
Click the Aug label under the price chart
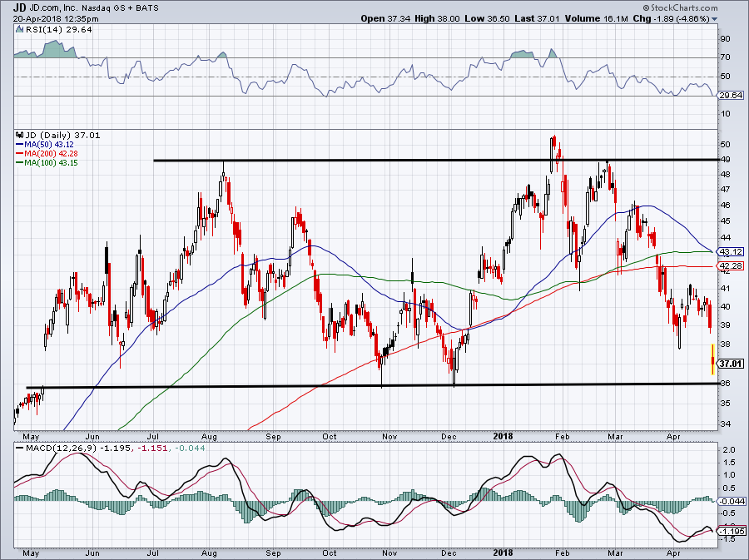point(209,436)
